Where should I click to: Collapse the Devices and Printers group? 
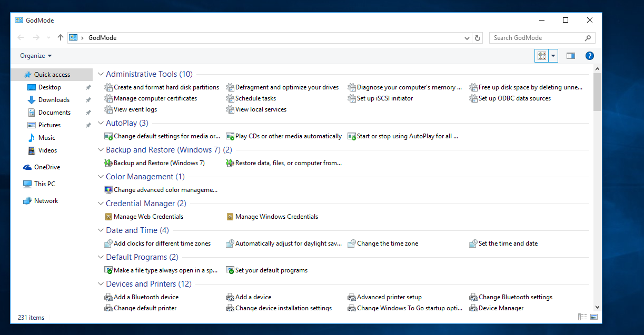(101, 284)
